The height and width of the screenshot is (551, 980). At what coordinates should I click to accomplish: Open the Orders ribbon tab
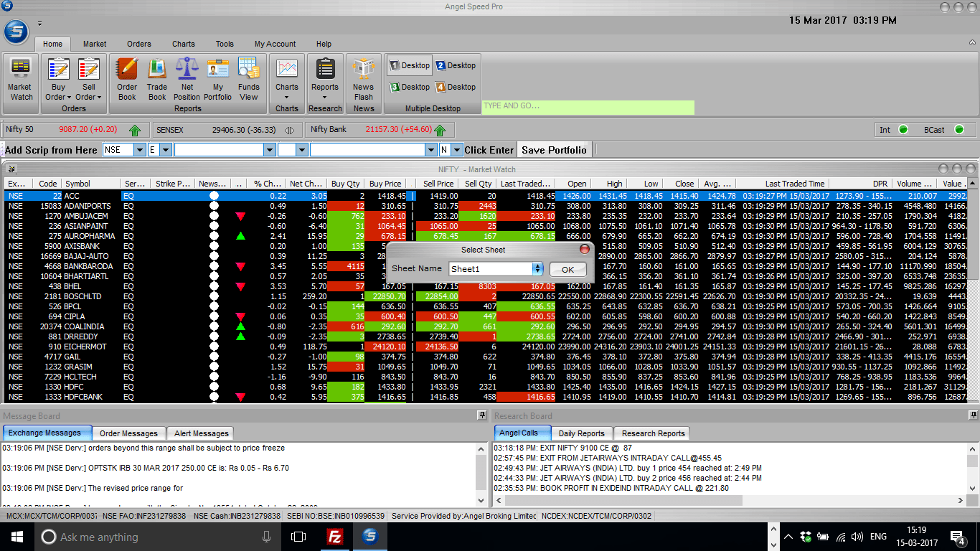click(x=139, y=44)
